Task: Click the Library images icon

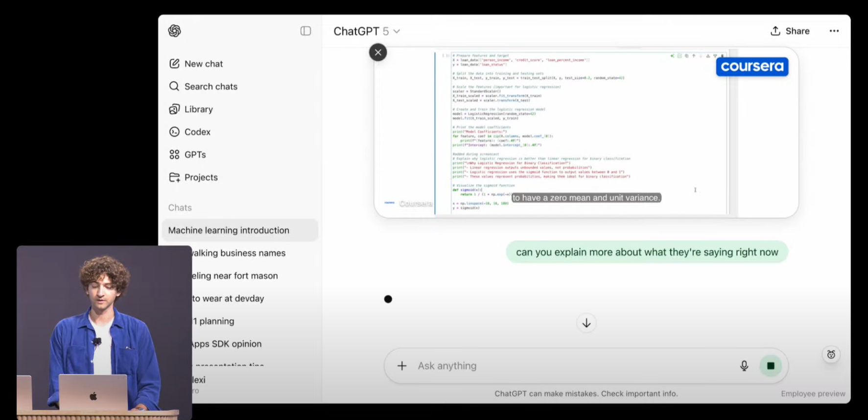Action: (x=174, y=109)
